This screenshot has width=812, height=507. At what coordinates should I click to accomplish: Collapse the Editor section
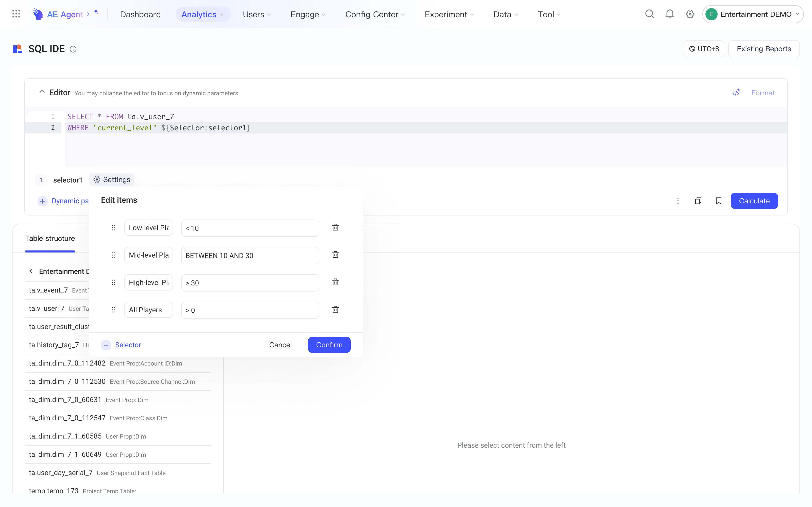(x=42, y=92)
